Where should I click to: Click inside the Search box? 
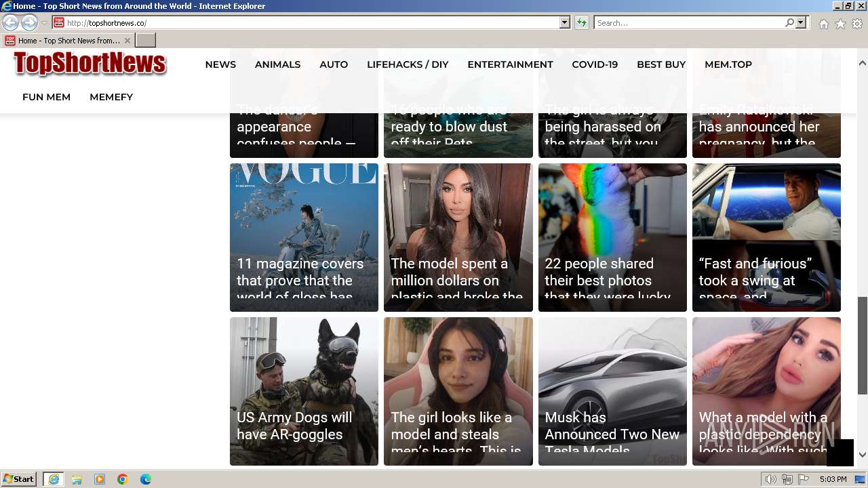point(689,23)
